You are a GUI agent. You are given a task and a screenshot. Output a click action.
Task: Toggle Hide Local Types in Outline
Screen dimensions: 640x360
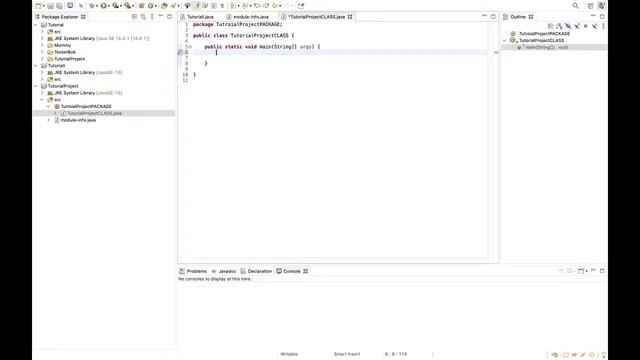tap(595, 26)
